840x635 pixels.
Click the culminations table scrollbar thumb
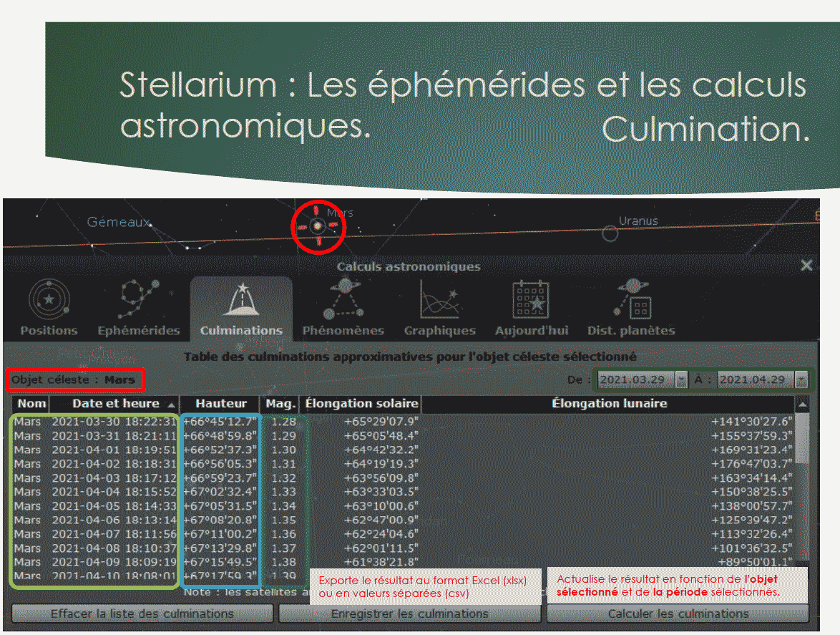(x=802, y=438)
